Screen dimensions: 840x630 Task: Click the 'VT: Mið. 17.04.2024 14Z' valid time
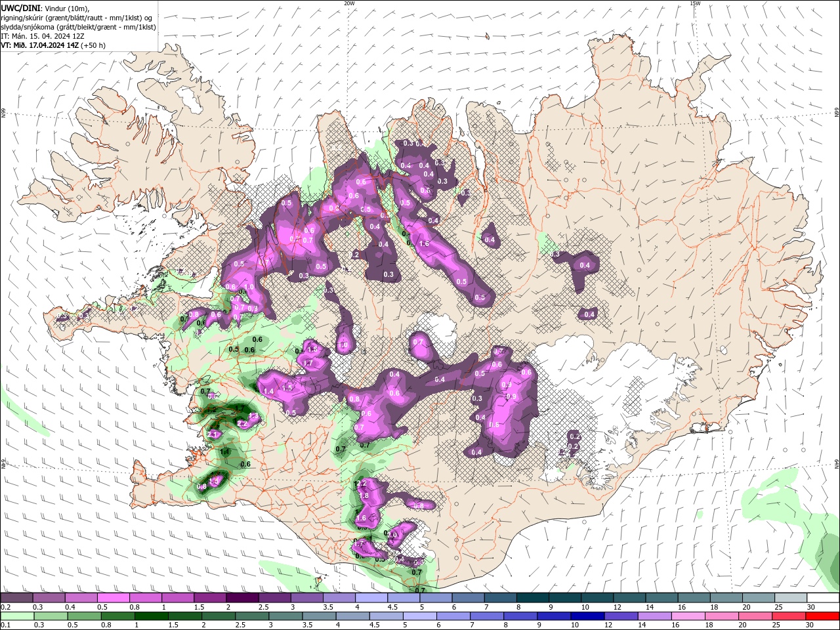(x=39, y=45)
